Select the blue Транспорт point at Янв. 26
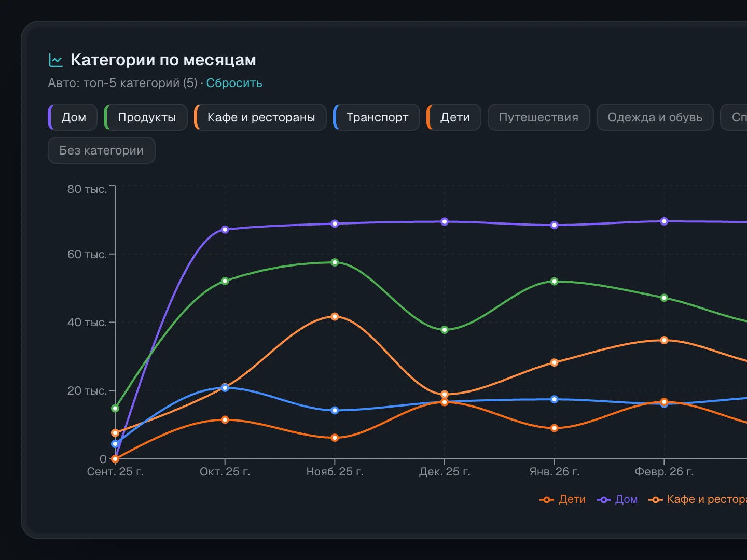The height and width of the screenshot is (560, 747). (554, 399)
